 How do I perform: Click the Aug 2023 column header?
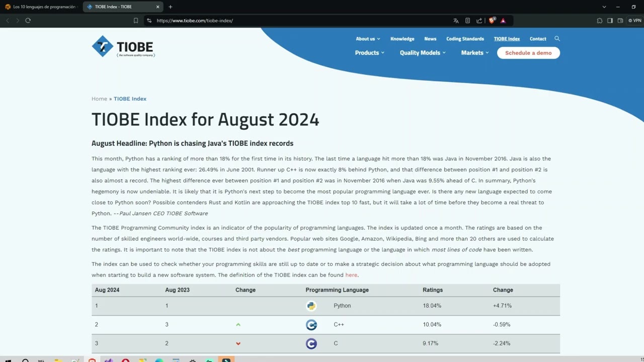[x=178, y=290]
